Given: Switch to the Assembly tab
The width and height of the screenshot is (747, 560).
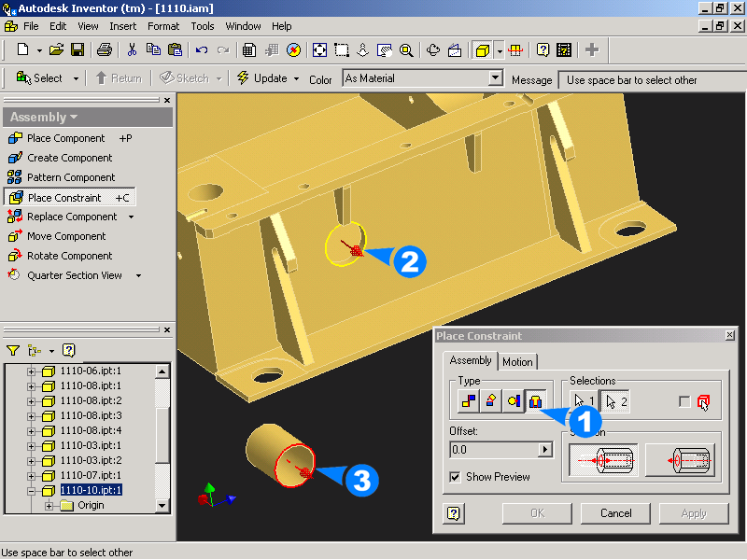Looking at the screenshot, I should 471,360.
